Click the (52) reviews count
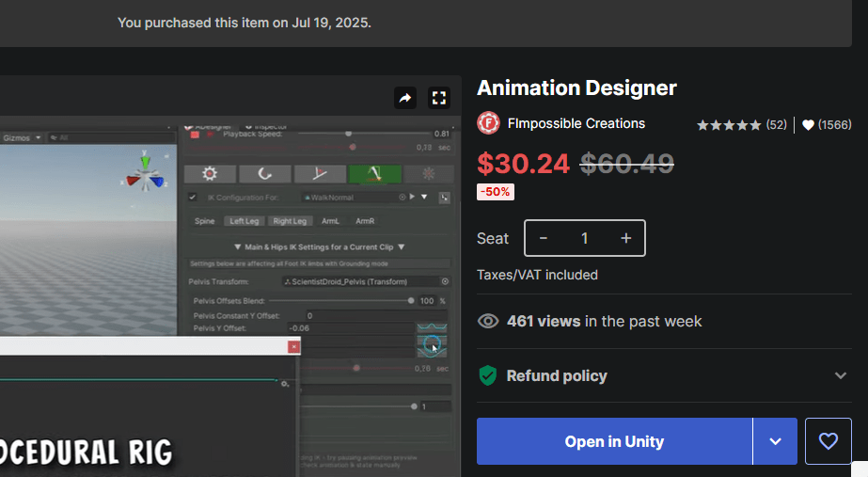Viewport: 868px width, 477px height. pos(776,125)
